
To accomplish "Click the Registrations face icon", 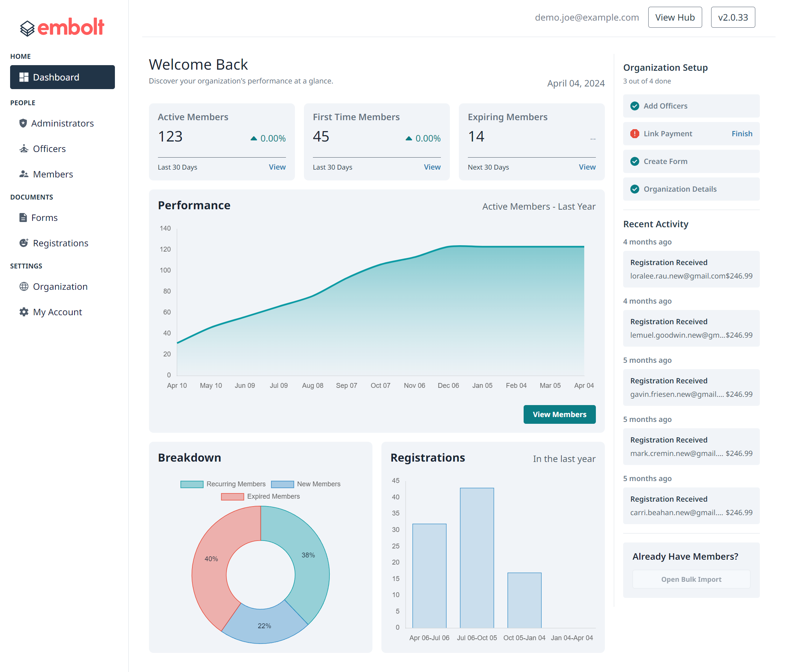I will coord(24,243).
